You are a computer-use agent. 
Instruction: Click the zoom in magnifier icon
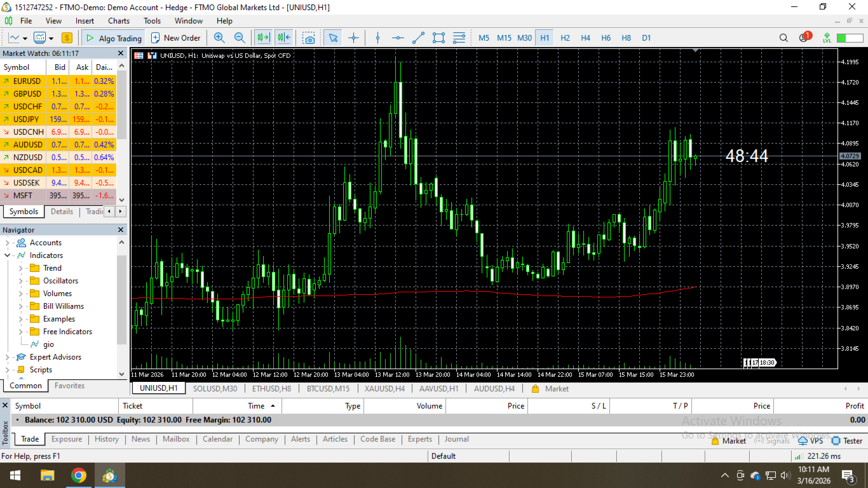219,38
